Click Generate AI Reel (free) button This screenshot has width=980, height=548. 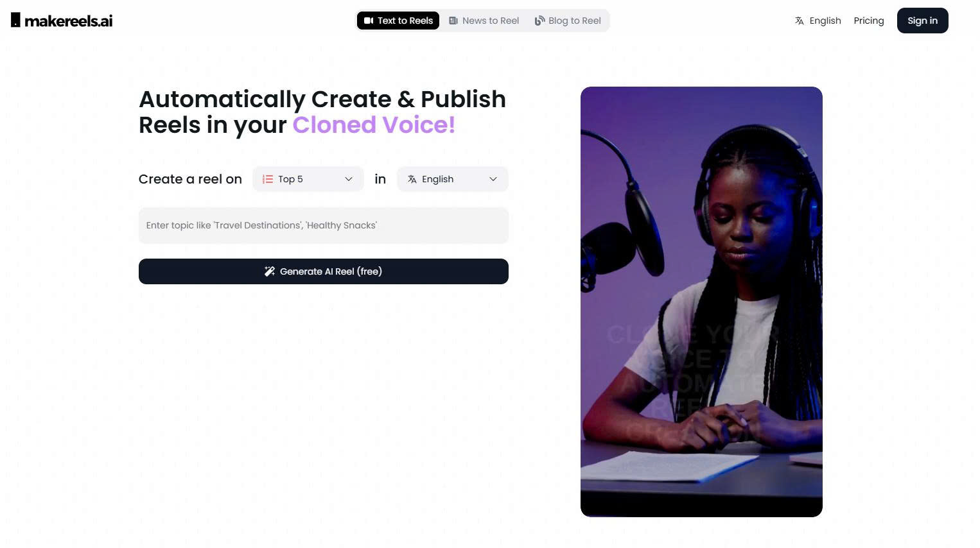[324, 271]
